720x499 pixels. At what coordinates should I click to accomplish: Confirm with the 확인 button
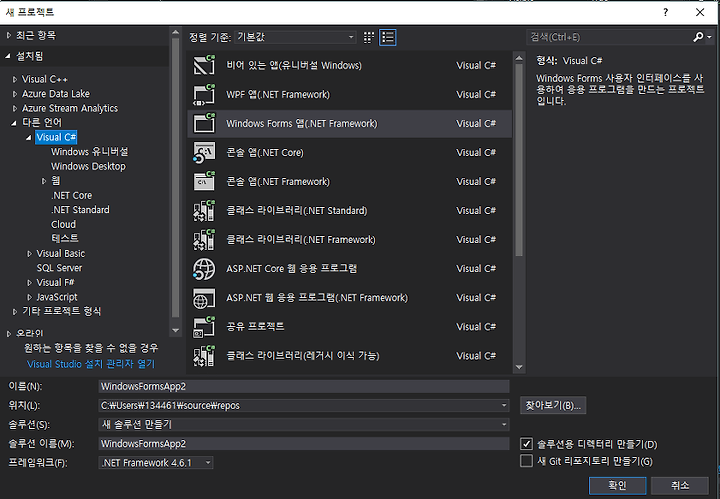[x=618, y=485]
